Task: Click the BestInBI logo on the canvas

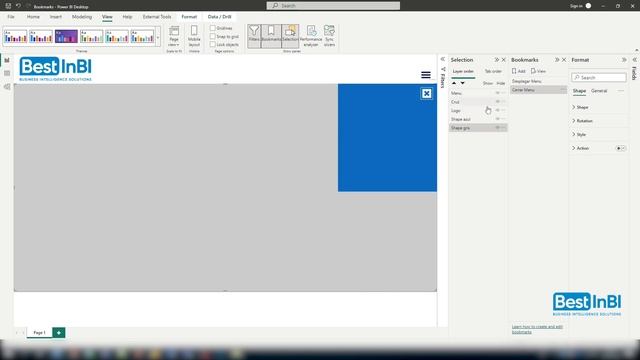Action: pos(56,69)
